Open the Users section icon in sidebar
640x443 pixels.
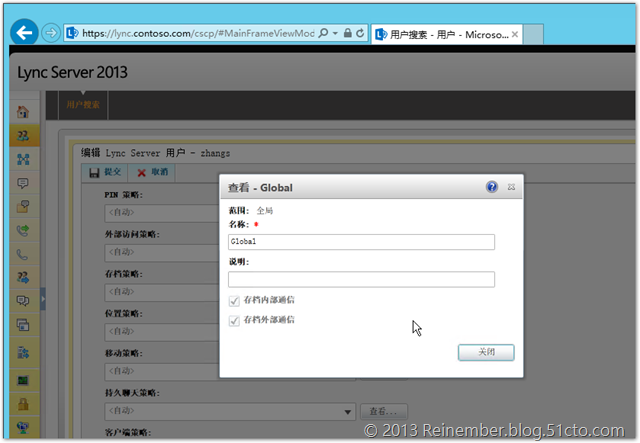point(22,135)
